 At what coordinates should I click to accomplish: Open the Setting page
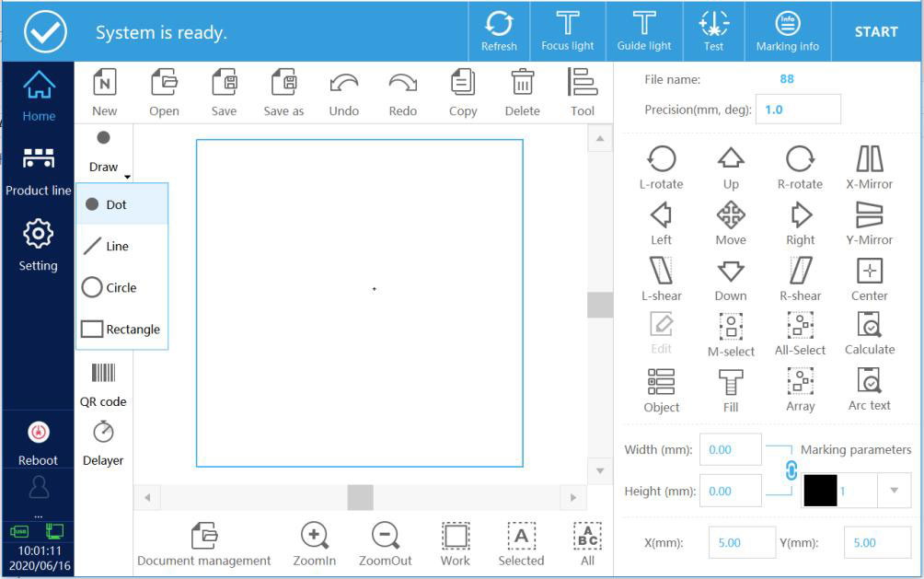pos(39,245)
